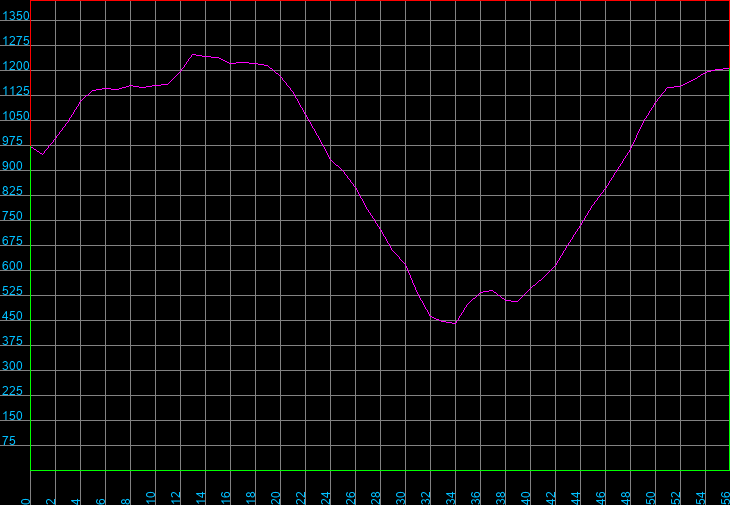Click the 600 y-axis label
Screen dimensions: 730x505
(x=12, y=266)
